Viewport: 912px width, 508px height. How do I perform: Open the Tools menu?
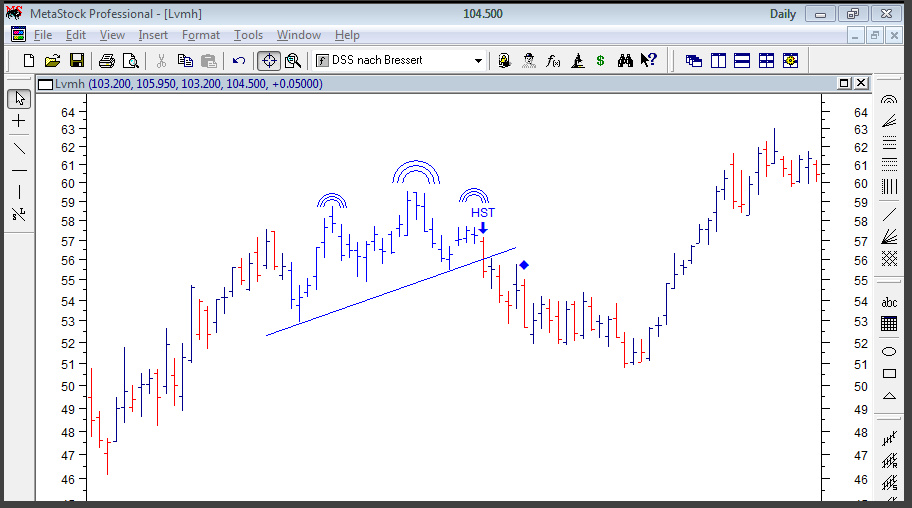(x=248, y=35)
